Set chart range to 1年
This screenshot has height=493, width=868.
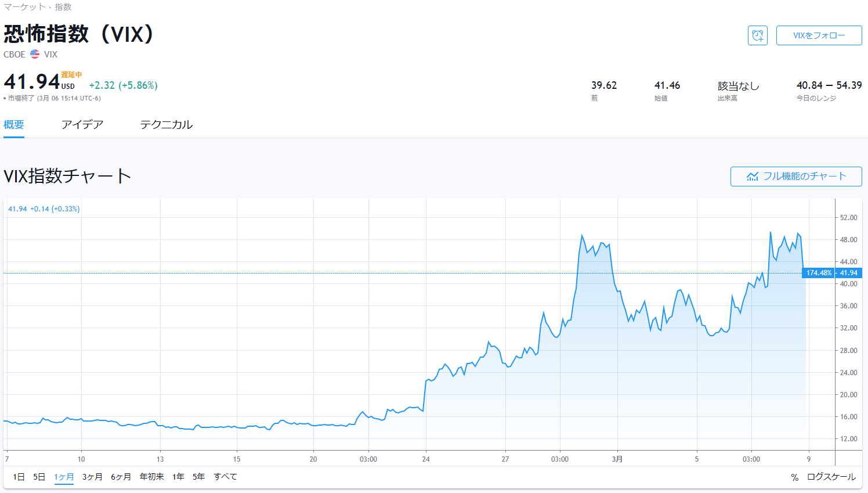(178, 477)
